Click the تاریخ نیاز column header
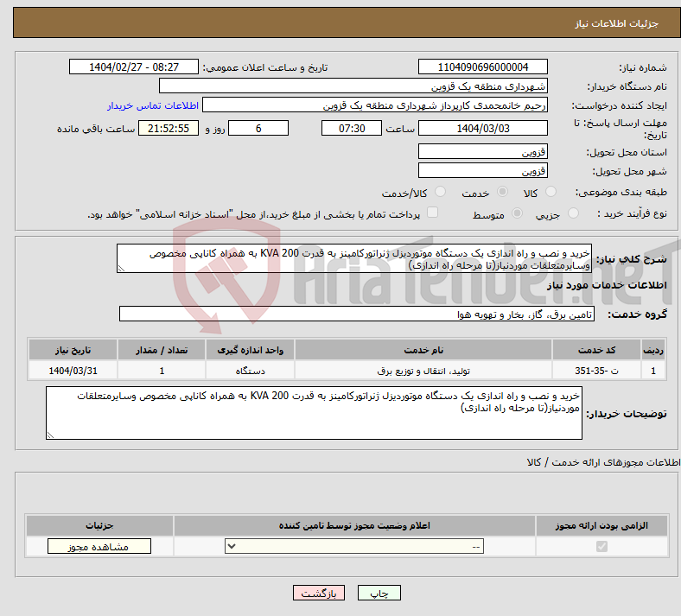The width and height of the screenshot is (681, 616). [73, 350]
